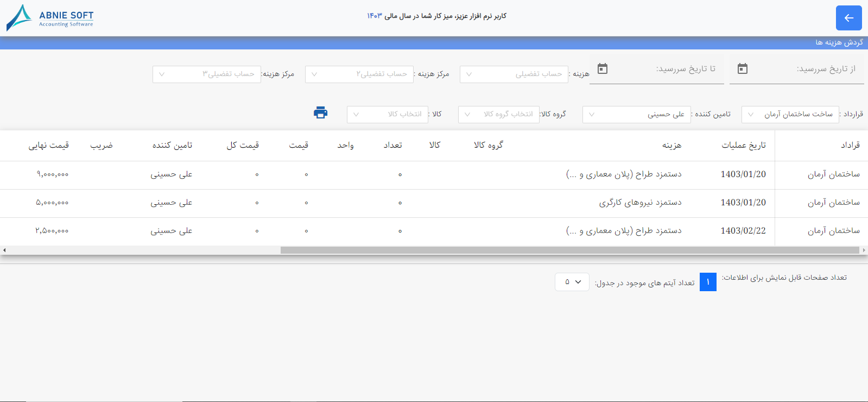This screenshot has width=868, height=402.
Task: Open calendar for 'از تاریخ سررسید' date
Action: [x=743, y=68]
